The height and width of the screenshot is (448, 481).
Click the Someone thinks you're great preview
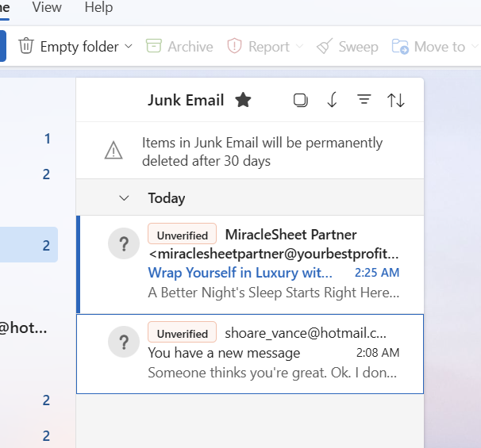272,373
